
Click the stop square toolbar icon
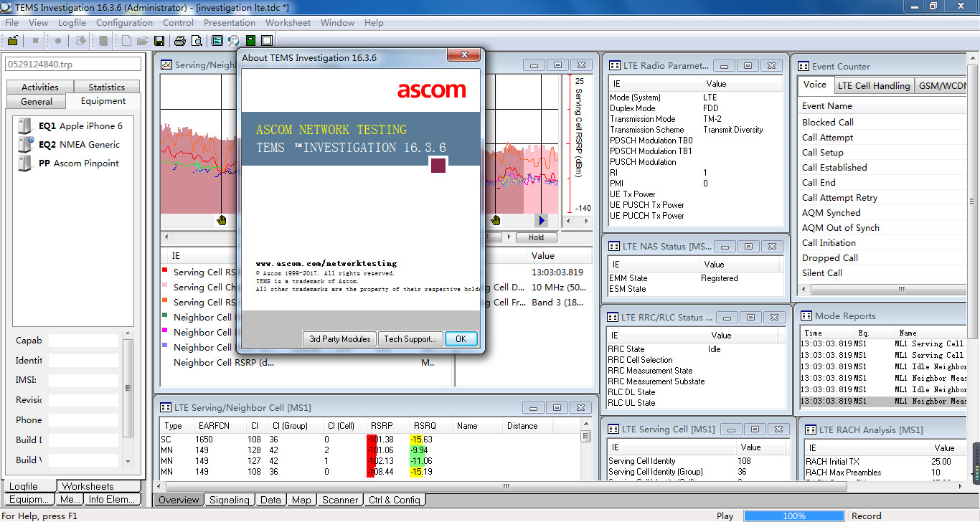coord(35,40)
